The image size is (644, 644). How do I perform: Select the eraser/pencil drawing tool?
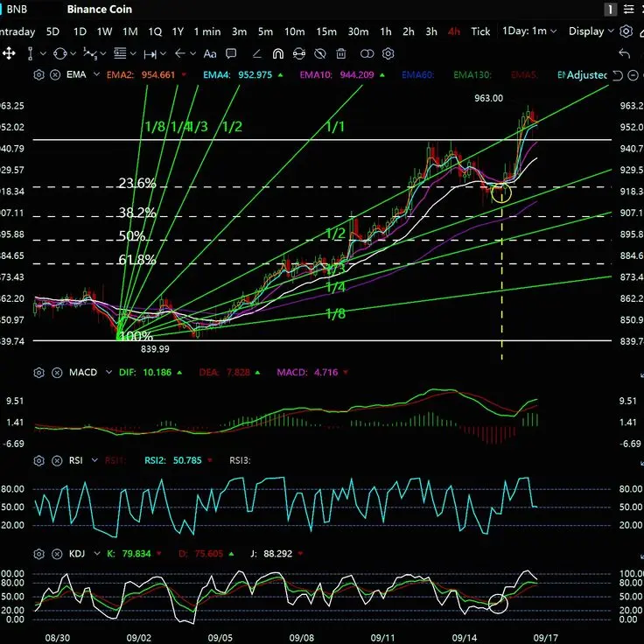pos(257,53)
